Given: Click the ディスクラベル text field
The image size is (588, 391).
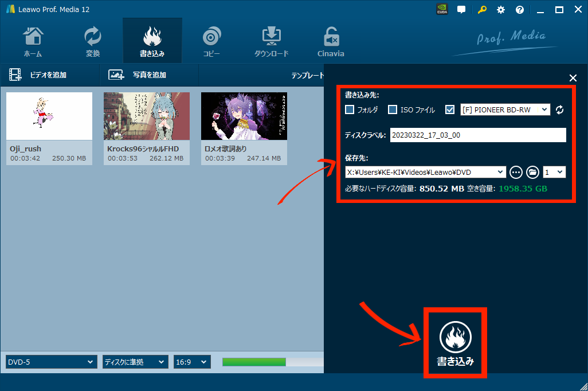Looking at the screenshot, I should click(477, 135).
